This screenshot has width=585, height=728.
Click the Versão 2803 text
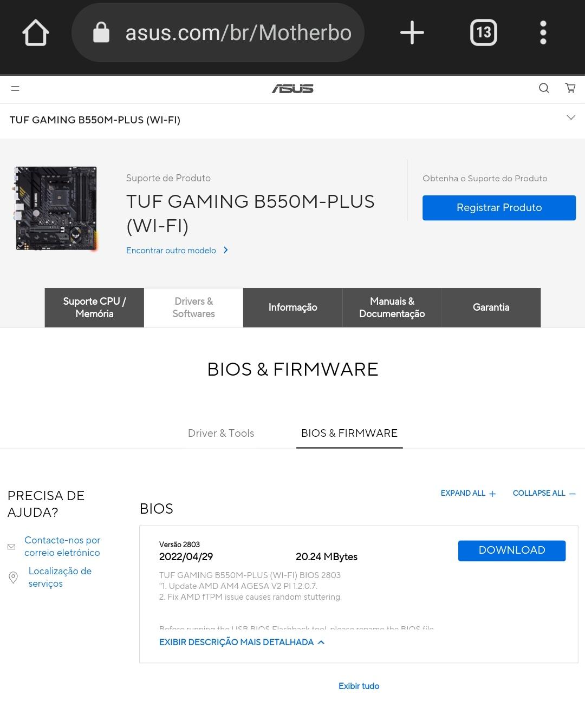tap(179, 545)
